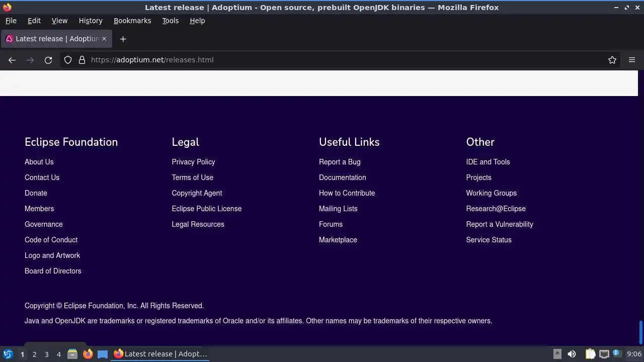This screenshot has width=644, height=362.
Task: Open the Edit menu
Action: pyautogui.click(x=34, y=21)
